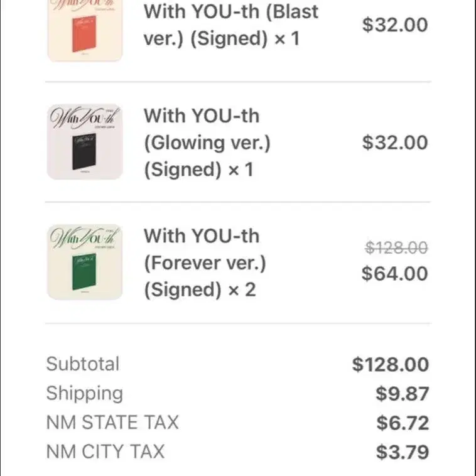Click the NM STATE TAX label
This screenshot has height=476, width=476.
112,422
